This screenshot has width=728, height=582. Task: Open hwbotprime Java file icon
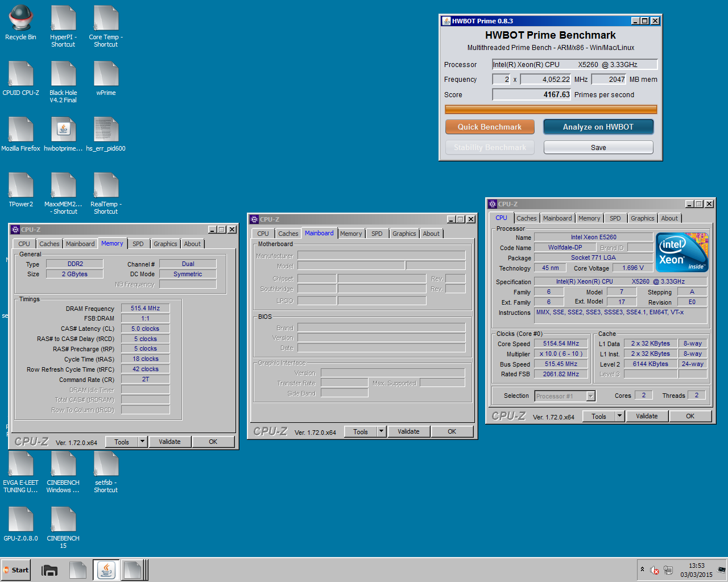click(x=63, y=134)
